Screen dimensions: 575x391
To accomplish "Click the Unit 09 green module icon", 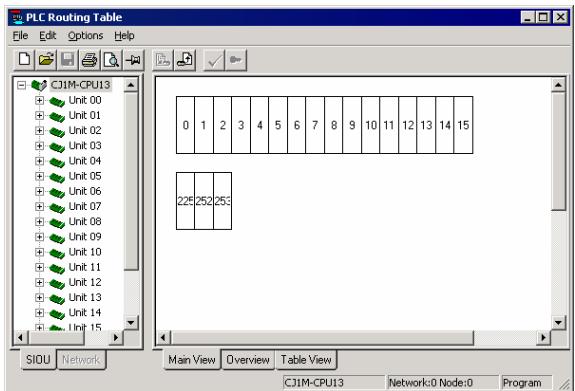I will click(x=57, y=238).
